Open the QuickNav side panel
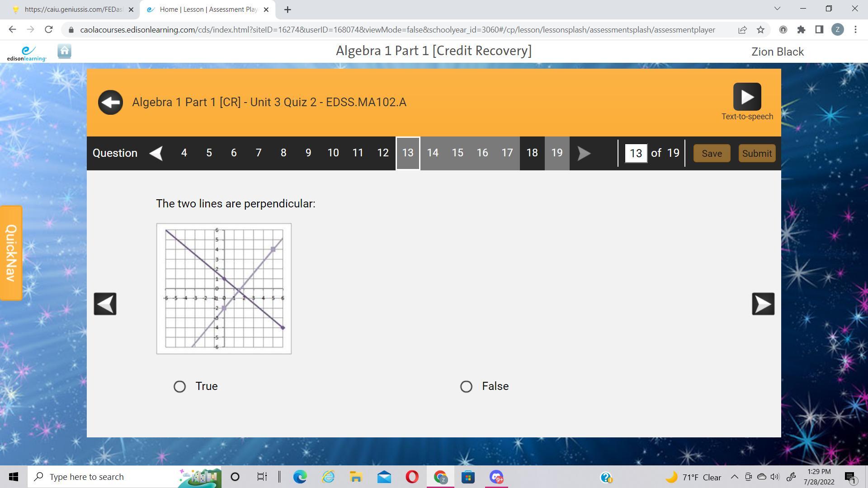 [11, 253]
